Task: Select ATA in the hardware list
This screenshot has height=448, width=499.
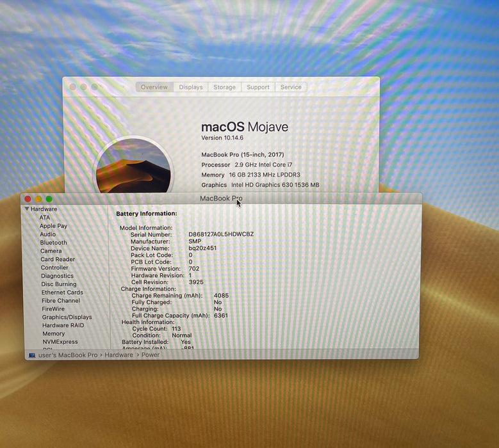Action: pyautogui.click(x=45, y=218)
